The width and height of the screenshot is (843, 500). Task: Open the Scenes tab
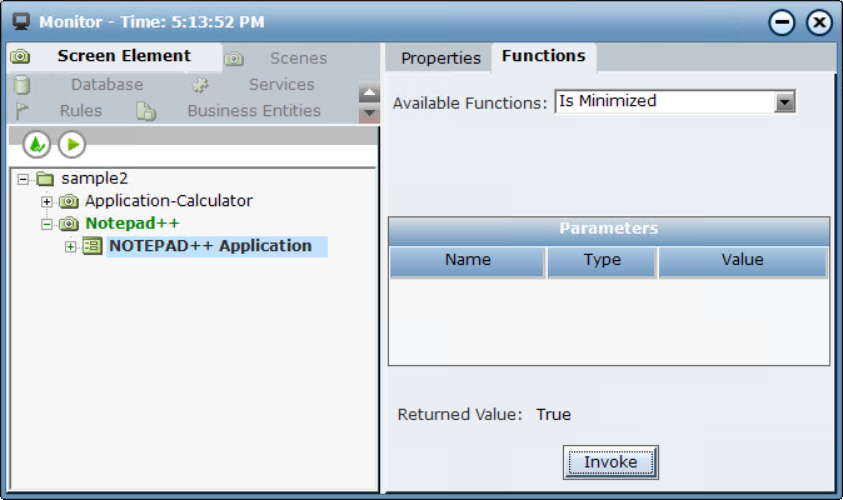click(297, 59)
